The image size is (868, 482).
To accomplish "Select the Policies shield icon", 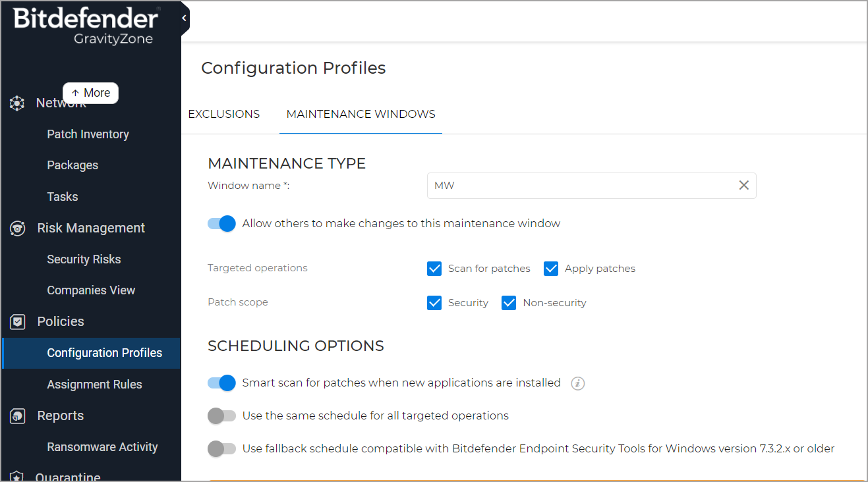I will [x=17, y=321].
